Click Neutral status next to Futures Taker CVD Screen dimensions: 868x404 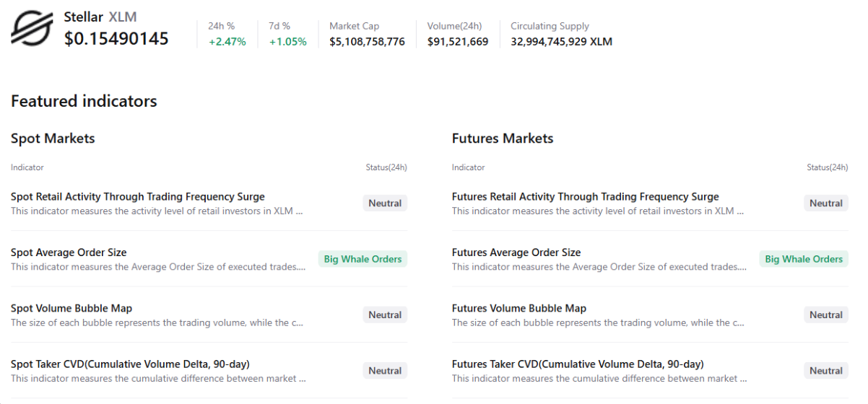click(x=826, y=371)
